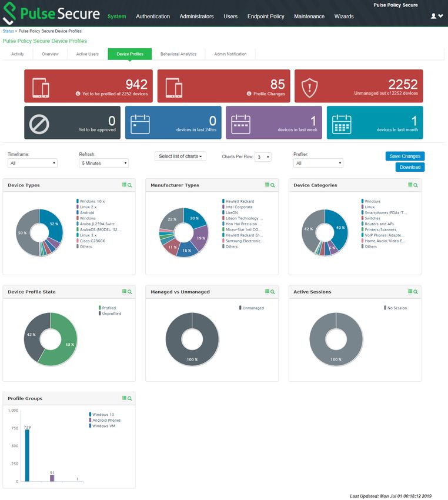
Task: Click the Unmanaged legend color swatch
Action: tap(240, 308)
